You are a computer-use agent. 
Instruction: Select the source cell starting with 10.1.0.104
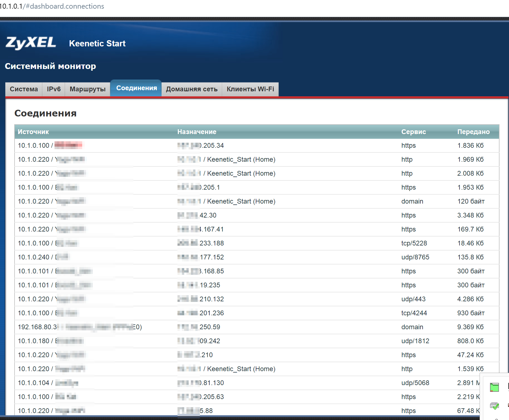[48, 383]
